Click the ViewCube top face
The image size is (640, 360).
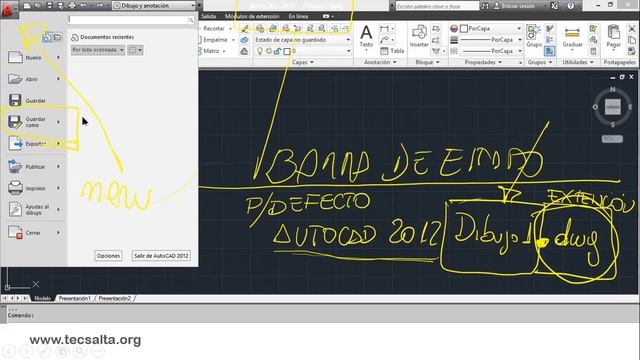613,107
